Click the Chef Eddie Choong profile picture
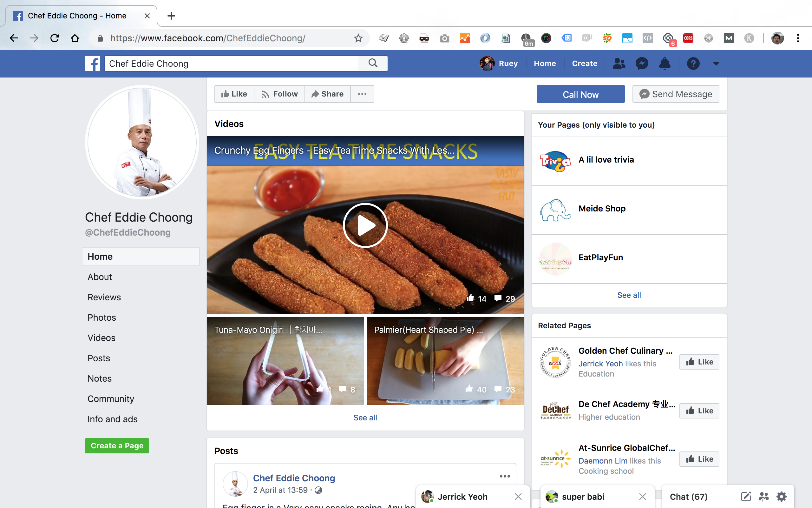Screen dimensions: 812x508 [142, 142]
